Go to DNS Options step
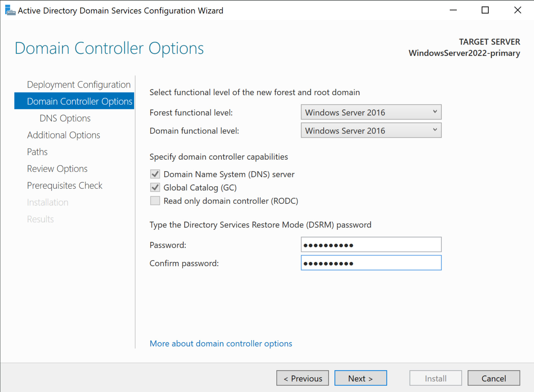The height and width of the screenshot is (392, 534). tap(65, 118)
